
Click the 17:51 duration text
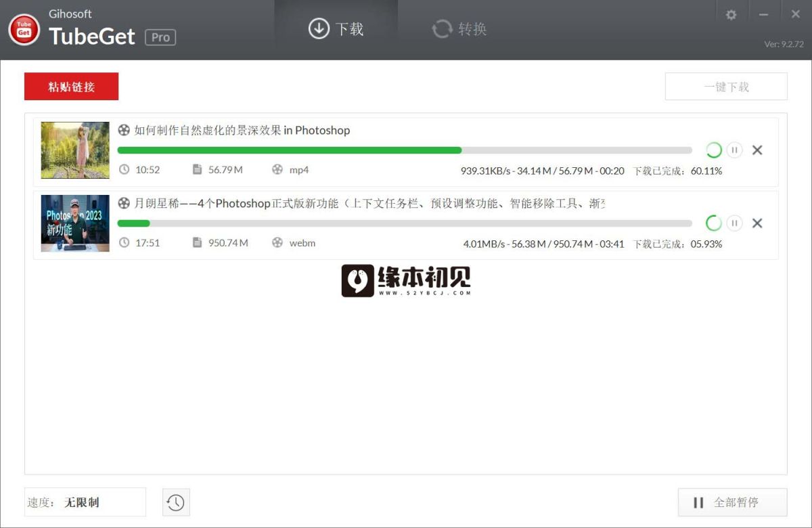(148, 243)
